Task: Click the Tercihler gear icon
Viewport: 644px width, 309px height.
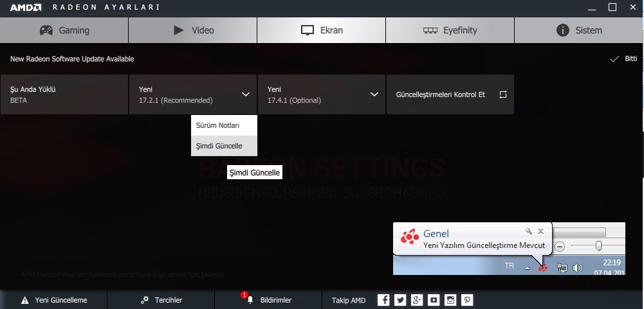Action: [145, 300]
